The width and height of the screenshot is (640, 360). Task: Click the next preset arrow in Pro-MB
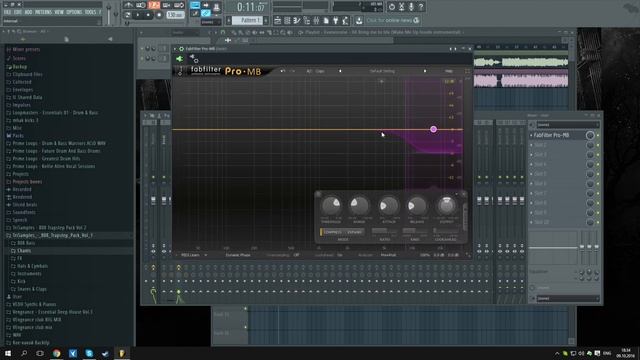tap(425, 71)
